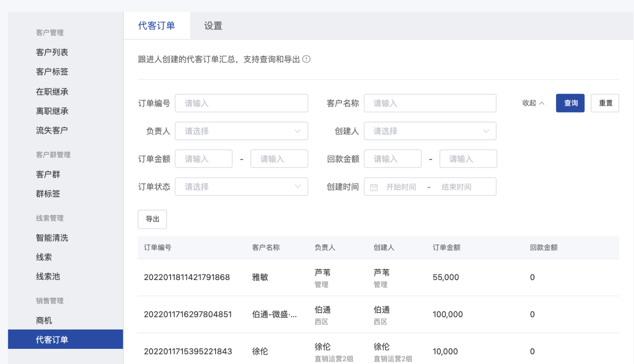Open the 订单状态 dropdown
634x364 pixels.
[241, 187]
